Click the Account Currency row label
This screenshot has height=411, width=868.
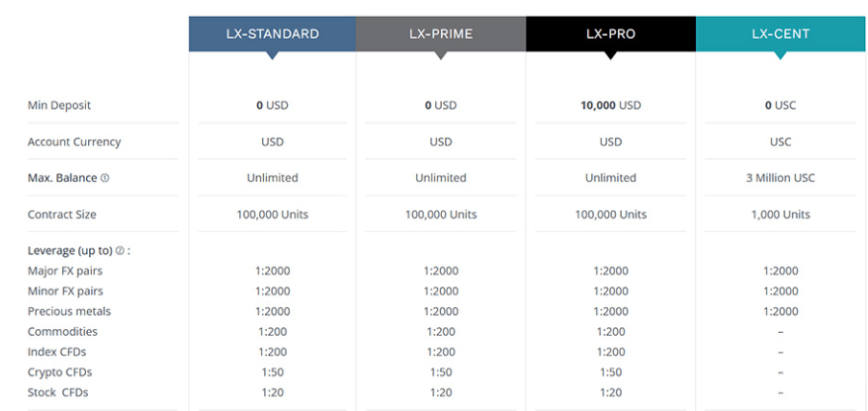(74, 141)
